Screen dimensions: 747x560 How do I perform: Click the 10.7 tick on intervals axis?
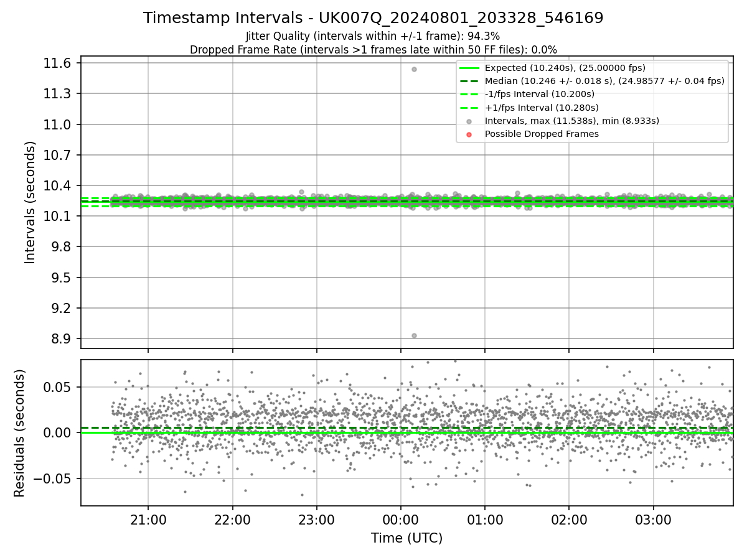[59, 155]
